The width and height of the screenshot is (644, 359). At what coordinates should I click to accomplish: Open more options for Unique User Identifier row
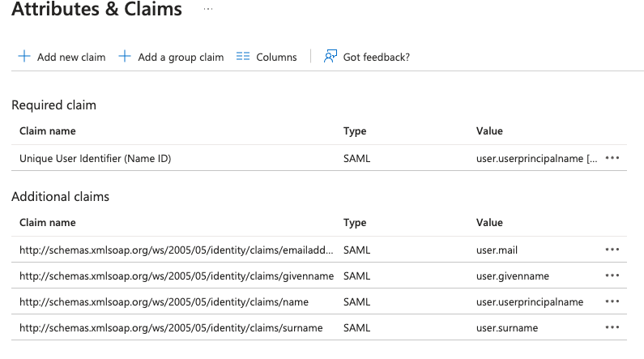click(x=612, y=158)
